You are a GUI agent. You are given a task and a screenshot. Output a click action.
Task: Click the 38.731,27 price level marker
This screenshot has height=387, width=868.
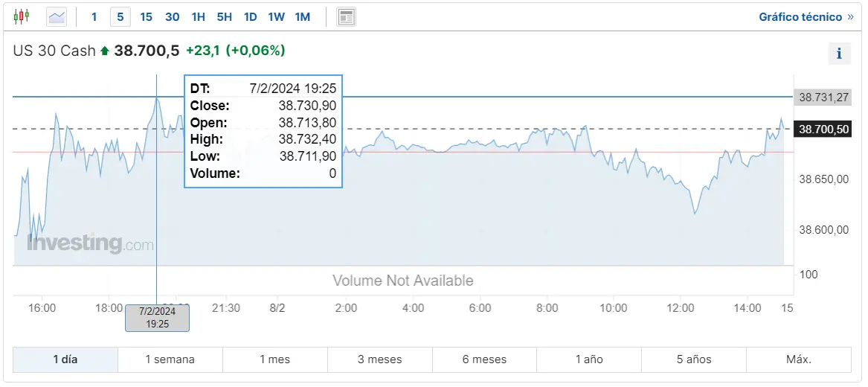[823, 97]
